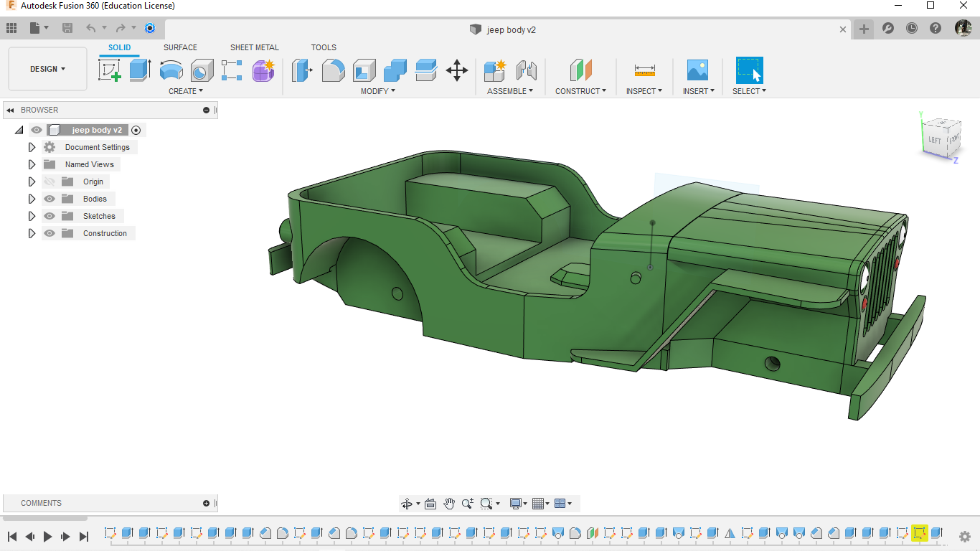Activate the Extrude tool
This screenshot has height=551, width=980.
click(140, 70)
